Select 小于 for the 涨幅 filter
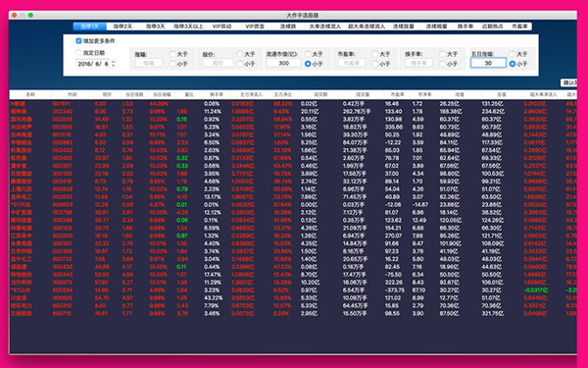This screenshot has height=368, width=588. click(x=172, y=64)
